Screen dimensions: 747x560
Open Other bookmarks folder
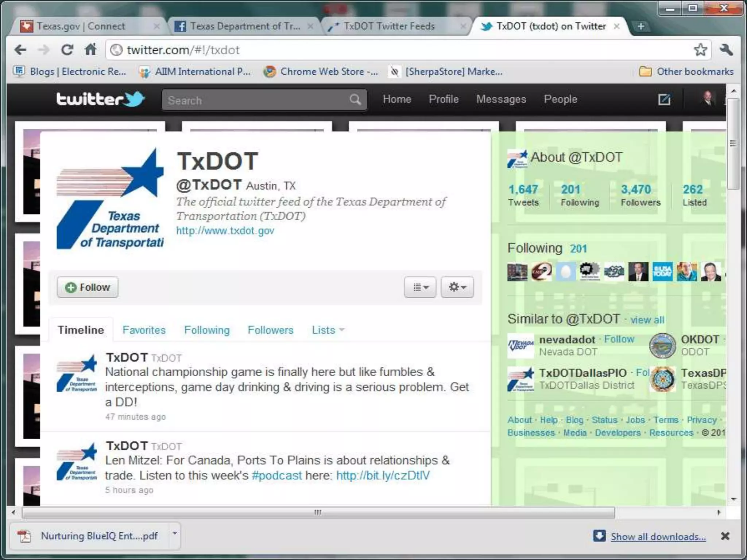click(x=686, y=71)
